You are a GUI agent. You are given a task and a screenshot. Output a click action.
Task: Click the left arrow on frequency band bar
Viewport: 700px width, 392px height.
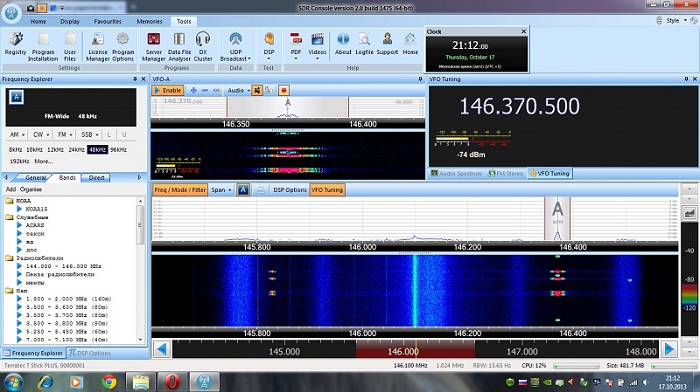[x=162, y=349]
